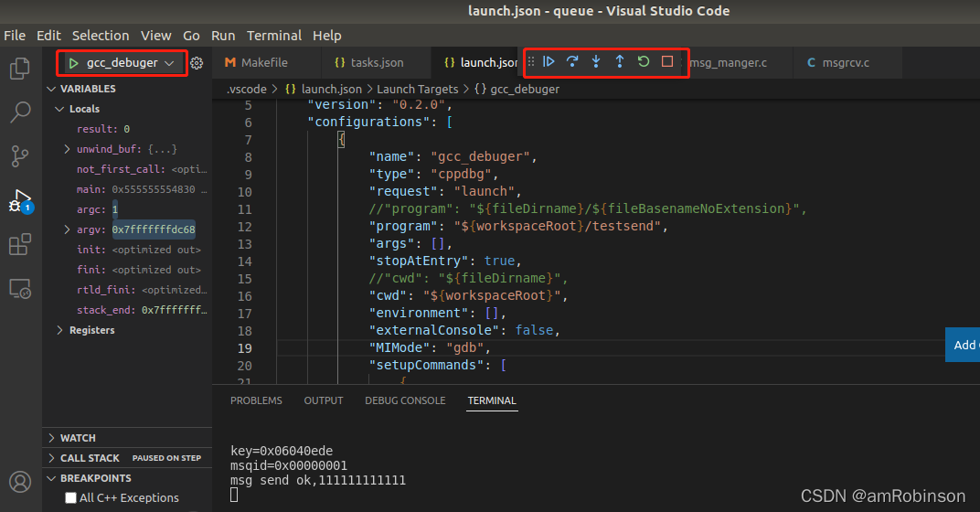
Task: Show the DEBUG CONSOLE panel tab
Action: click(x=405, y=400)
